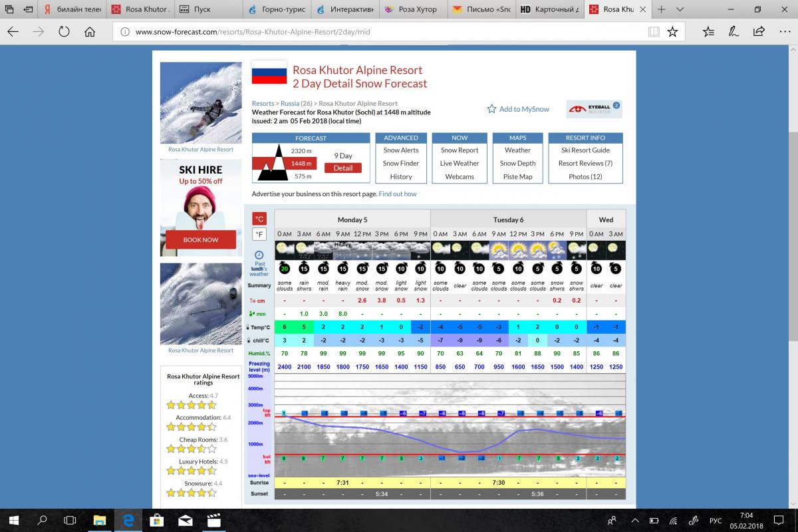Open Resort Reviews (7)
The height and width of the screenshot is (532, 798).
point(585,163)
